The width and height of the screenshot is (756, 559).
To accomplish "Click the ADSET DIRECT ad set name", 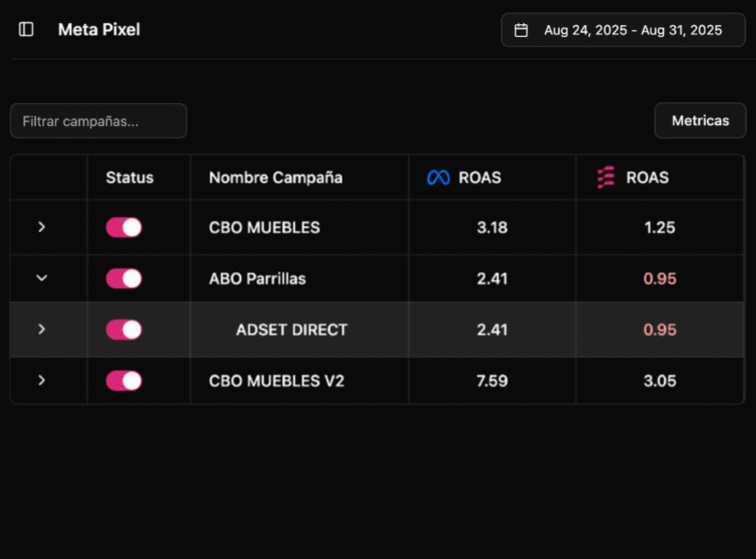I will point(292,330).
